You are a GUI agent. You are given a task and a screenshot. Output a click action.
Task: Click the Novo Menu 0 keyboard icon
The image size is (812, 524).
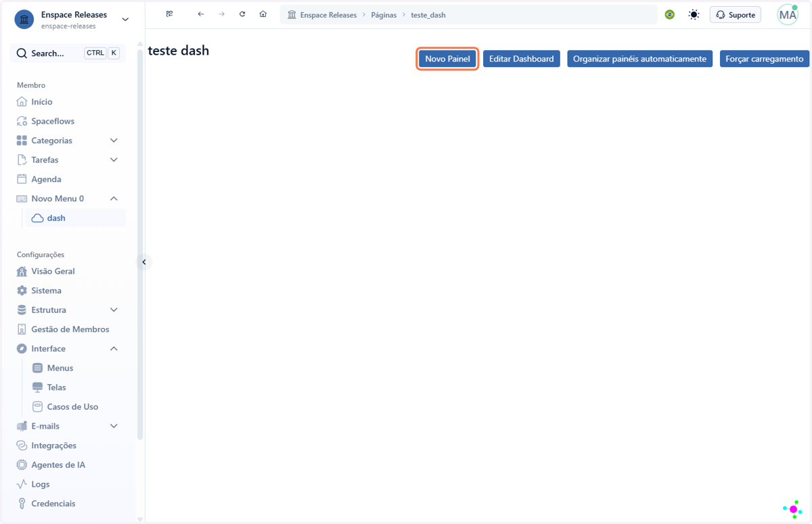(x=22, y=199)
